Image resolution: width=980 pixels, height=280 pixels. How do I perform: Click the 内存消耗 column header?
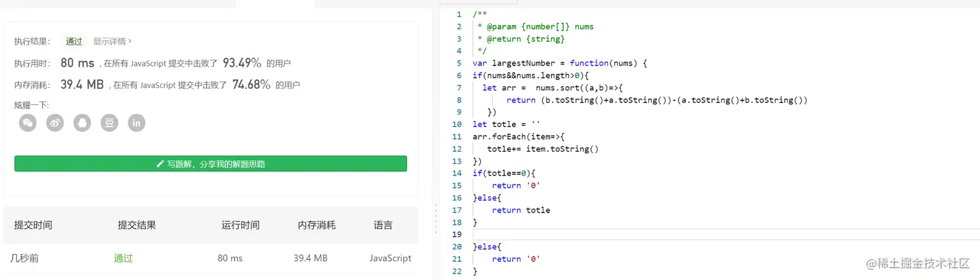(x=317, y=225)
